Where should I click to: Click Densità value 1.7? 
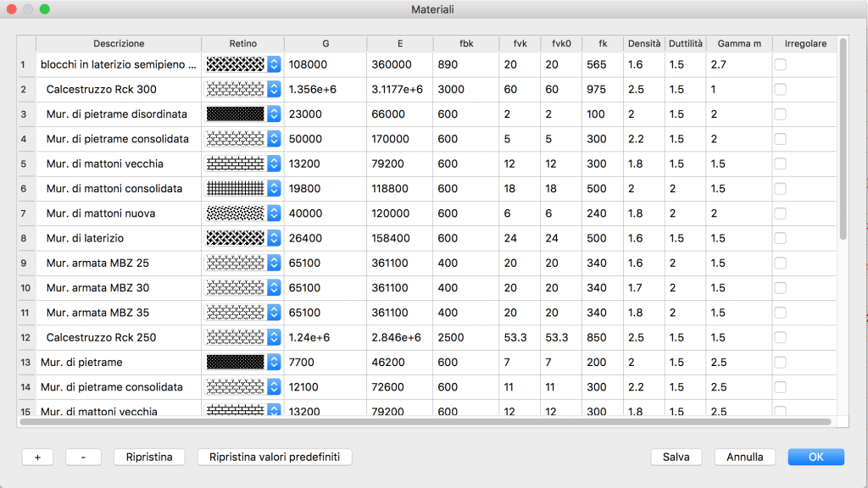(635, 288)
